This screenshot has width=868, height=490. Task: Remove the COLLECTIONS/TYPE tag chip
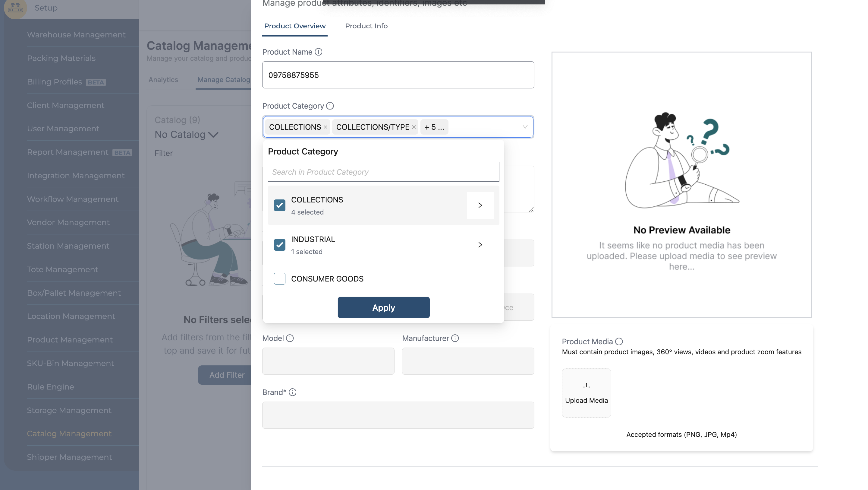(x=414, y=127)
